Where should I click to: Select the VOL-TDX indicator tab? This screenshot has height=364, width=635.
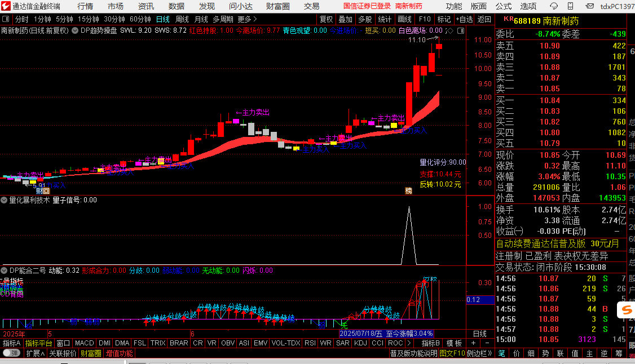285,343
